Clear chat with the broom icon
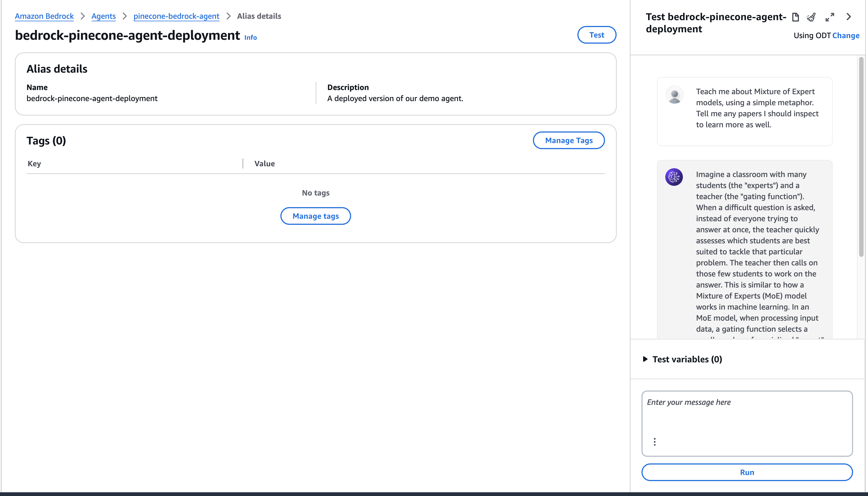This screenshot has width=868, height=496. point(811,17)
